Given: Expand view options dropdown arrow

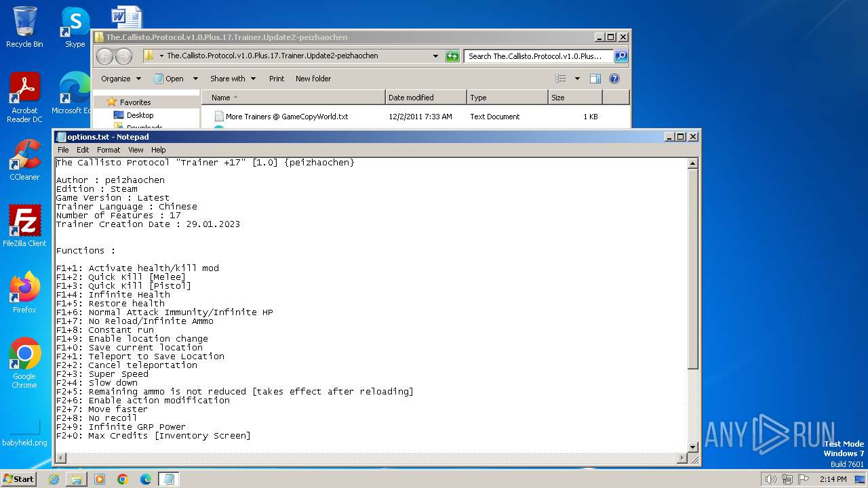Looking at the screenshot, I should (x=577, y=79).
